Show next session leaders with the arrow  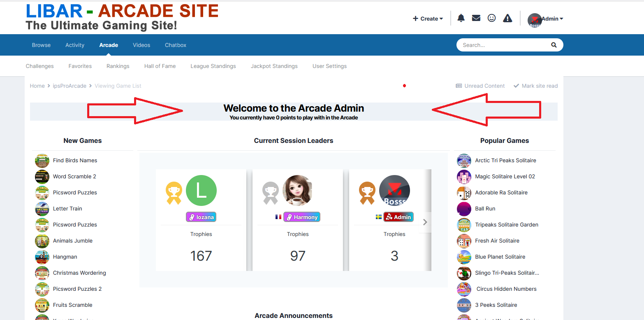[425, 222]
